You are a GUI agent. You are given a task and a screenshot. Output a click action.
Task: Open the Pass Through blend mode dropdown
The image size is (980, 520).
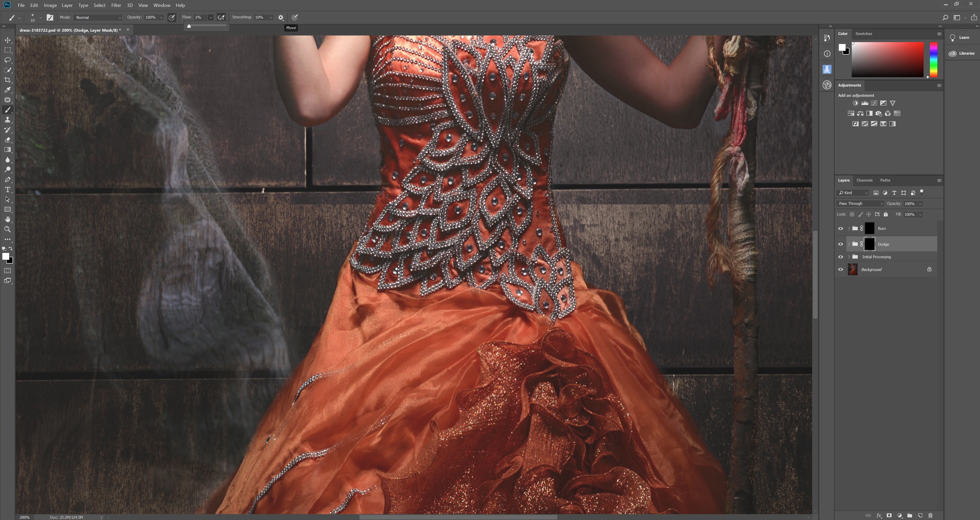click(x=860, y=204)
